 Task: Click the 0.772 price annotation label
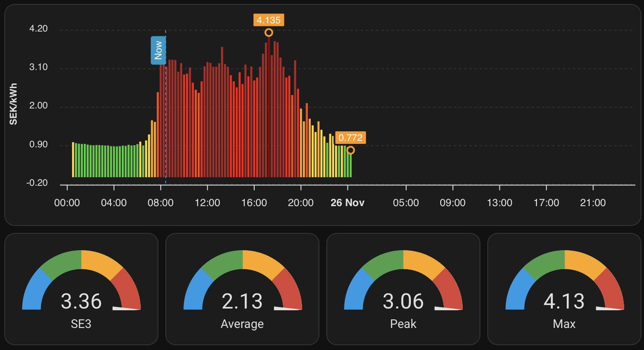point(350,137)
